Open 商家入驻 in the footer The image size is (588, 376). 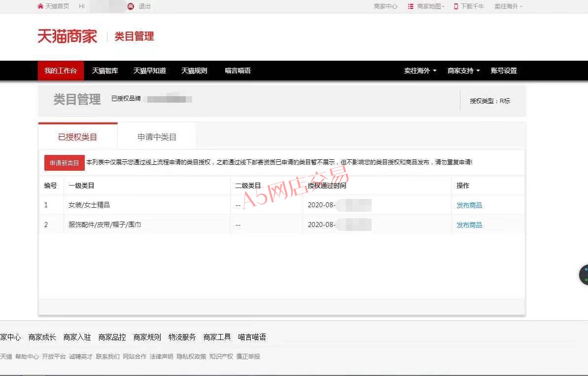(77, 338)
